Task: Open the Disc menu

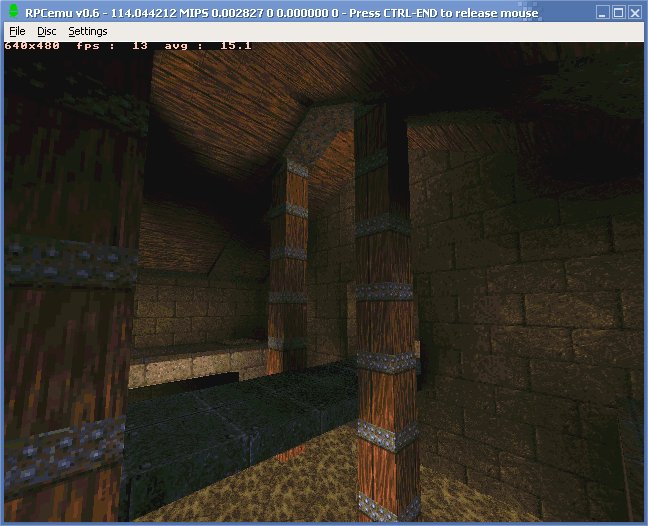Action: pos(47,31)
